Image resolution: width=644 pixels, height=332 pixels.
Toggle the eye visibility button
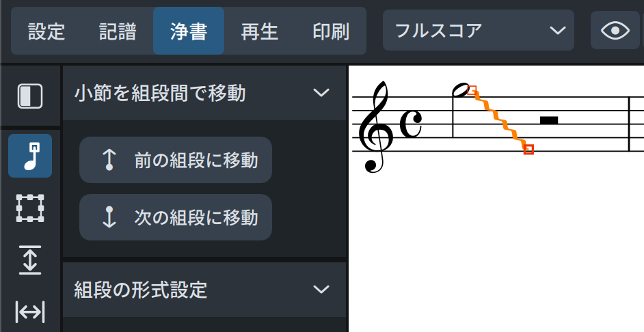615,31
